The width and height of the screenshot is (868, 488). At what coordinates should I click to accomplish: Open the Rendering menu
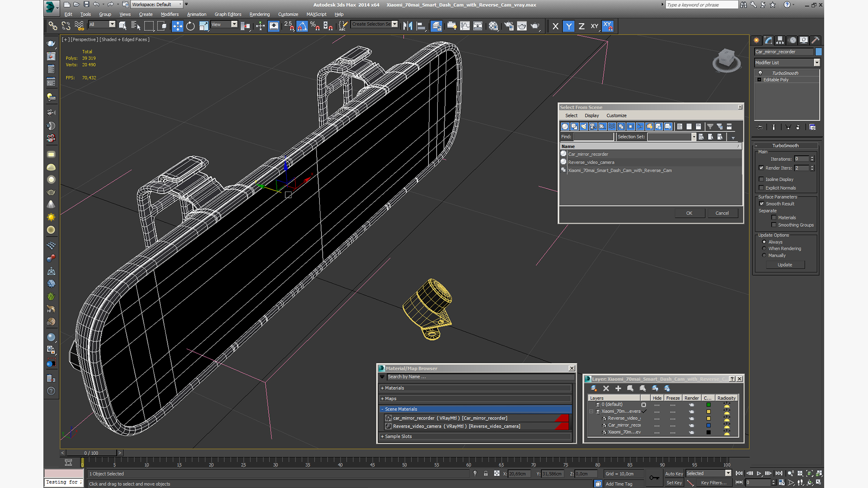point(259,14)
